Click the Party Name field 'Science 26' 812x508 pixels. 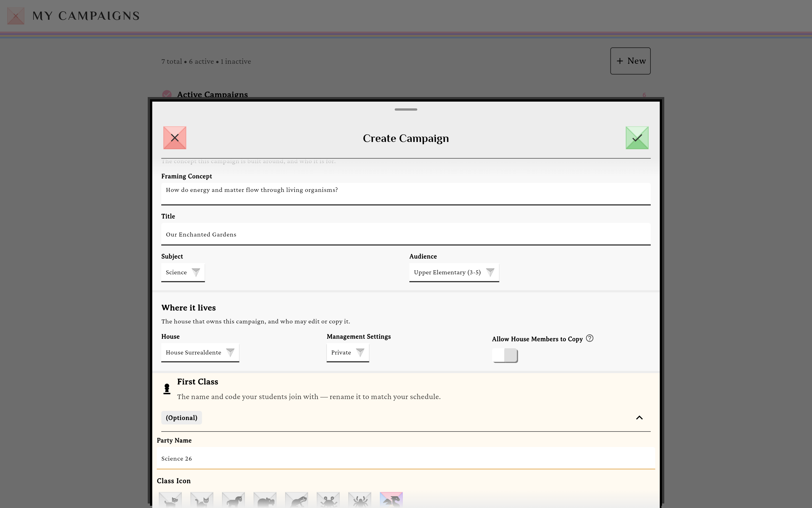406,458
